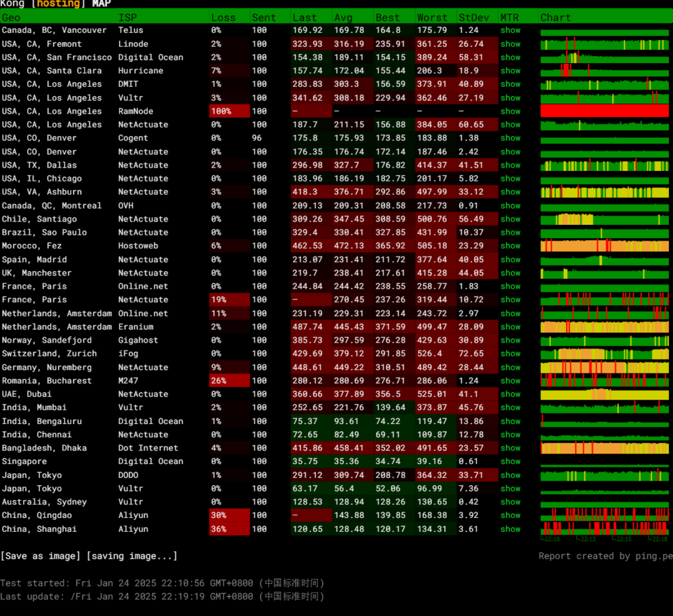Click the Loss column header
The image size is (673, 616).
click(223, 18)
